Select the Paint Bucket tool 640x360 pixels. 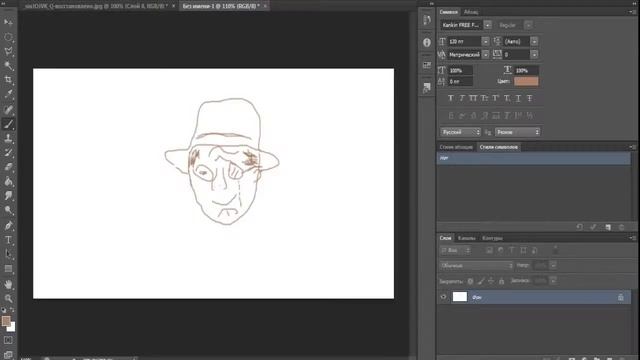tap(8, 181)
